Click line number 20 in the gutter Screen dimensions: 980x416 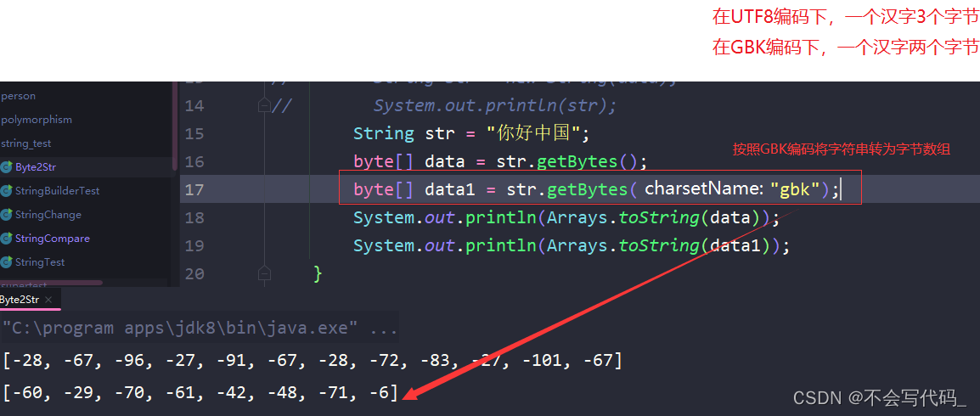(194, 273)
